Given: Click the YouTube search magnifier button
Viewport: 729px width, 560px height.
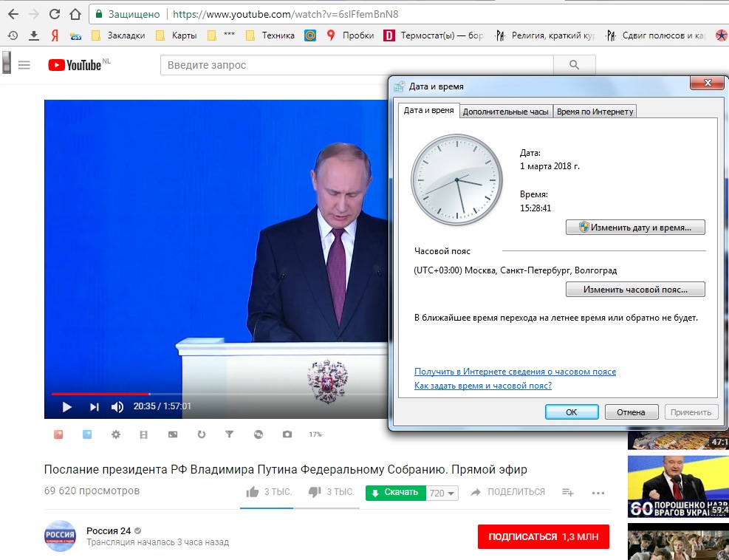Looking at the screenshot, I should click(x=574, y=65).
